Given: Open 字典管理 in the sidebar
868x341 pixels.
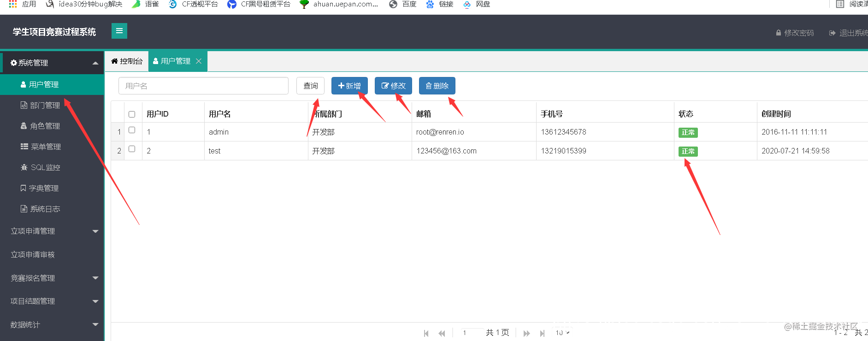Looking at the screenshot, I should (x=52, y=188).
